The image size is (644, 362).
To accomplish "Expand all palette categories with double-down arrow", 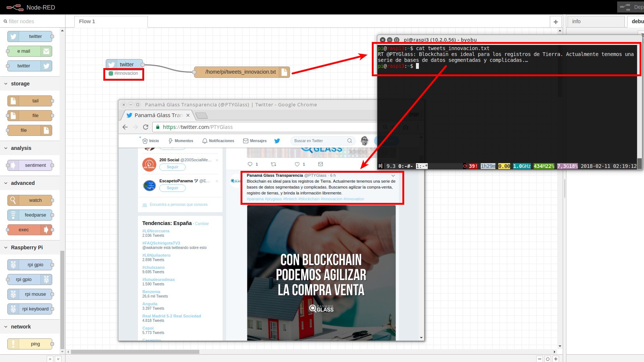I will coord(58,359).
